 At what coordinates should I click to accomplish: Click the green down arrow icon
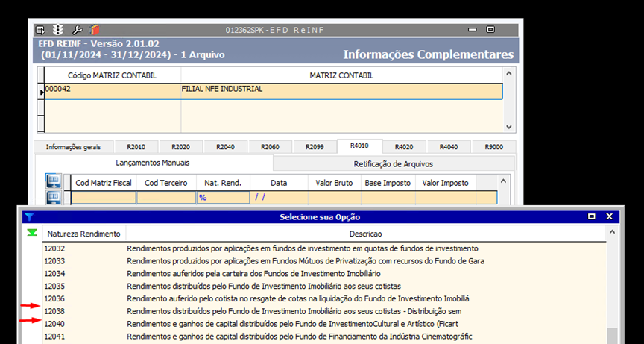point(32,233)
